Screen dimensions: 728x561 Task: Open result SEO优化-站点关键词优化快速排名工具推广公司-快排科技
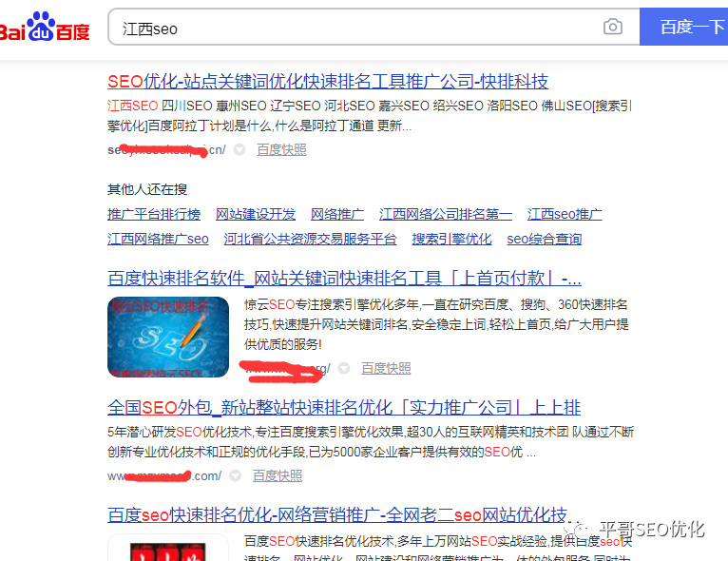coord(328,82)
